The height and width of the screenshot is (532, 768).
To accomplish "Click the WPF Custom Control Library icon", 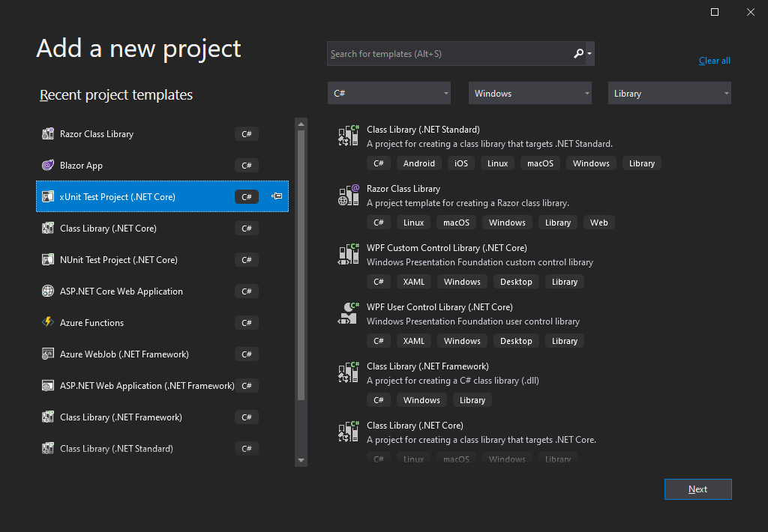I will pyautogui.click(x=348, y=255).
